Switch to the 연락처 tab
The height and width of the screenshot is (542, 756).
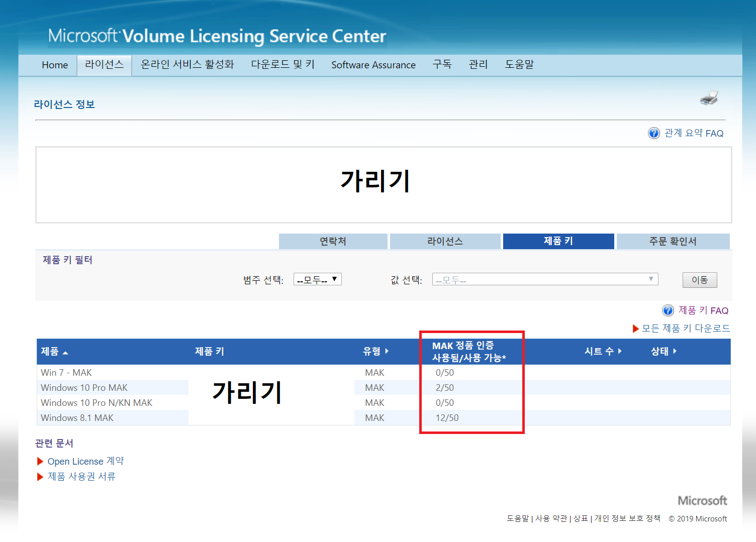pos(333,241)
